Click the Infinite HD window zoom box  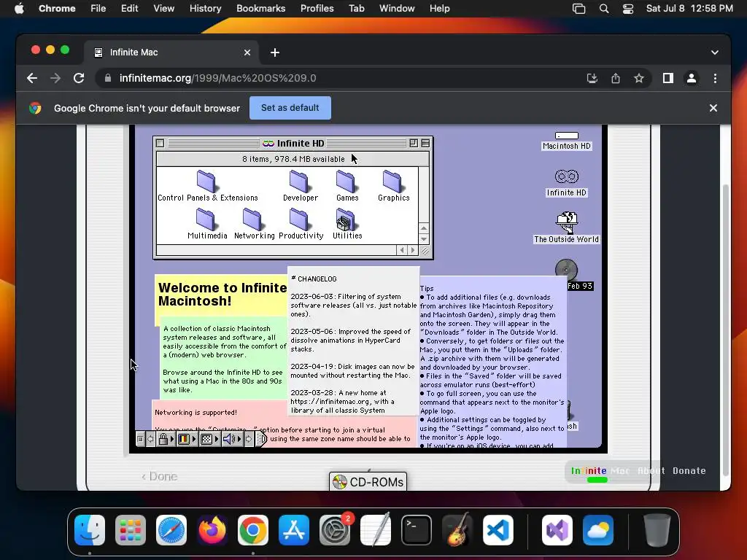click(414, 143)
